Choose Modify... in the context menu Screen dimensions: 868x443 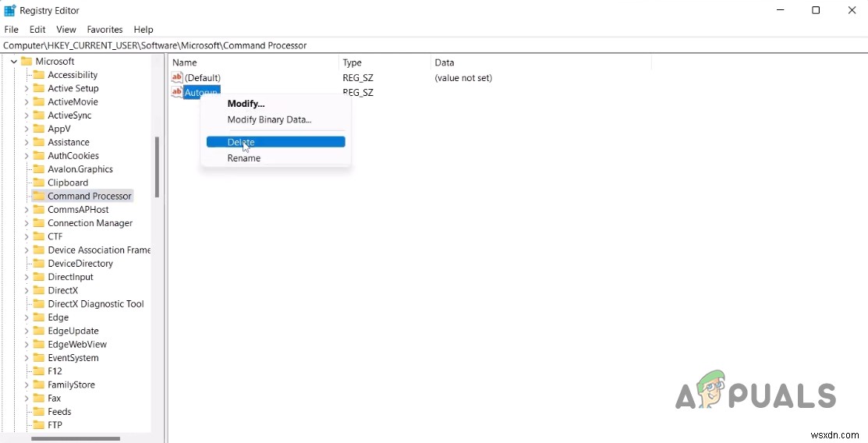click(x=275, y=104)
